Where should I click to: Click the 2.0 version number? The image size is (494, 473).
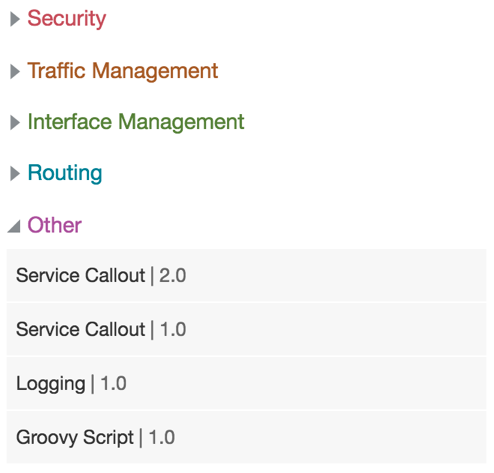(172, 276)
